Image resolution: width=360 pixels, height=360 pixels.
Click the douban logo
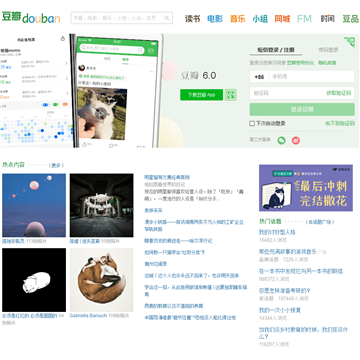coord(31,18)
